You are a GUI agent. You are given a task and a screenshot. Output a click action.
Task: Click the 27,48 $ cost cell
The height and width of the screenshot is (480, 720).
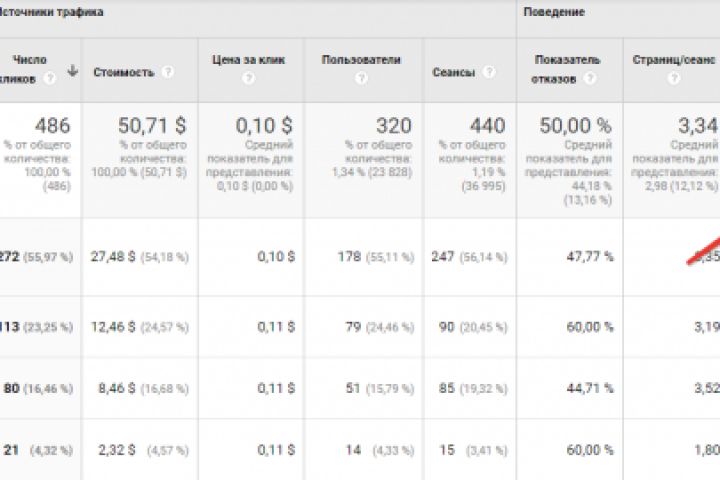point(109,257)
